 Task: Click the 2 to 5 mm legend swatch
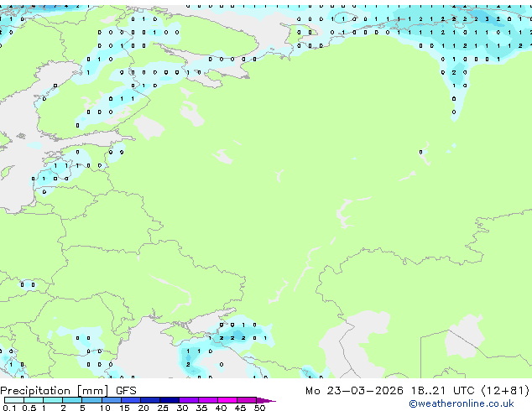tap(72, 400)
